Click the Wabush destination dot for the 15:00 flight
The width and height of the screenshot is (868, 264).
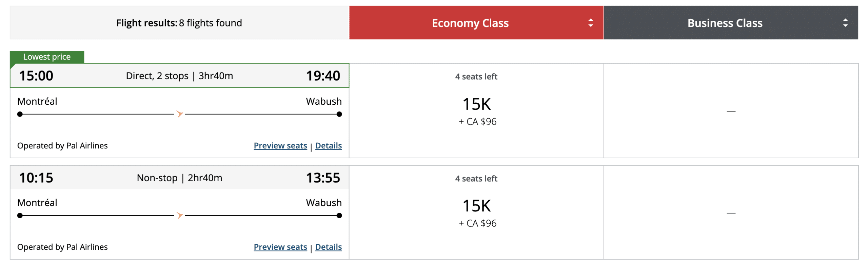[339, 114]
